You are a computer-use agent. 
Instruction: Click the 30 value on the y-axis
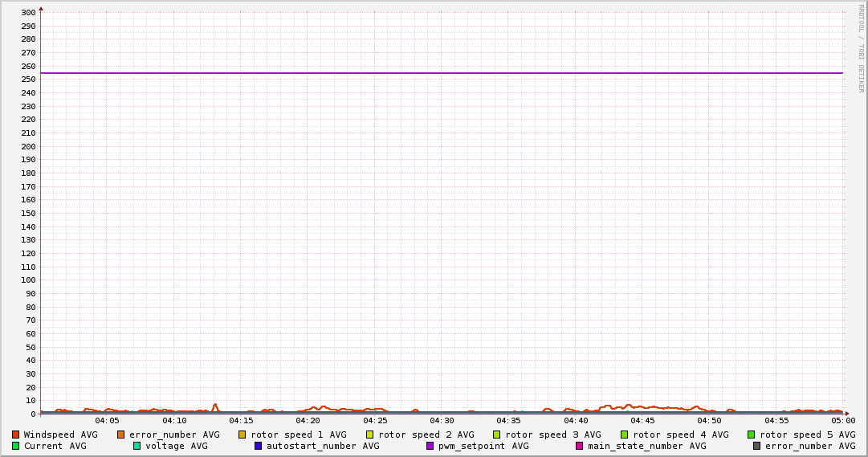pyautogui.click(x=31, y=374)
